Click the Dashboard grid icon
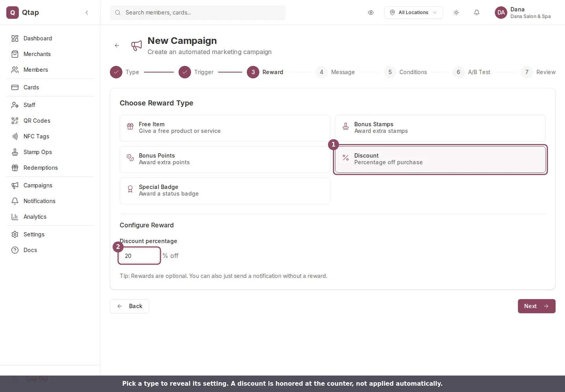This screenshot has width=565, height=392. point(15,38)
